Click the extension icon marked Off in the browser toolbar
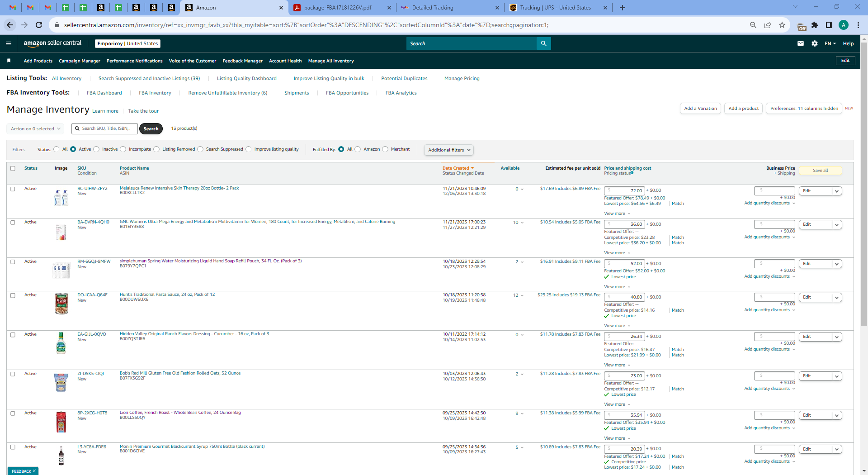This screenshot has height=475, width=868. [x=801, y=26]
